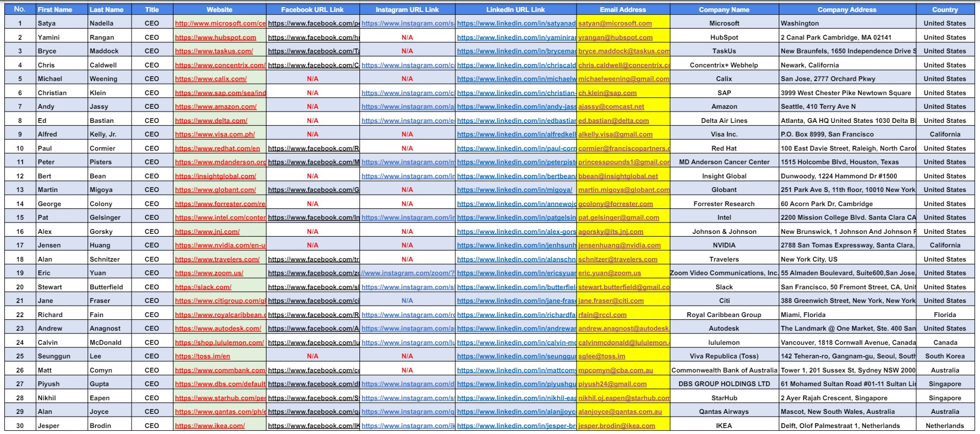980x434 pixels.
Task: Click the bbean@insightglobal.net email link
Action: (x=618, y=176)
